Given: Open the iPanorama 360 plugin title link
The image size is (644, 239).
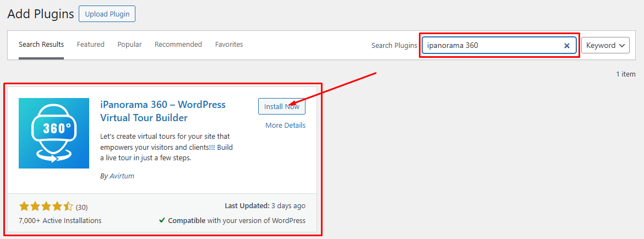Looking at the screenshot, I should point(163,111).
